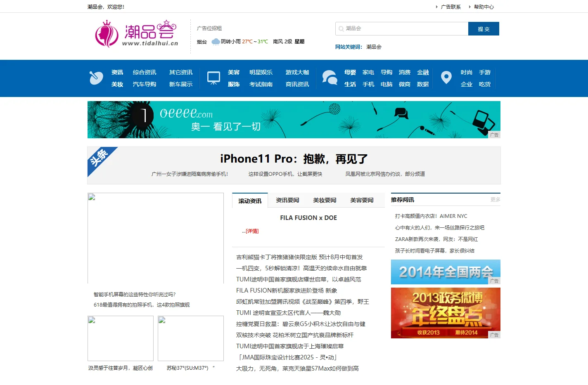Click the satellite dish news icon
Image resolution: width=588 pixels, height=385 pixels.
click(x=96, y=78)
